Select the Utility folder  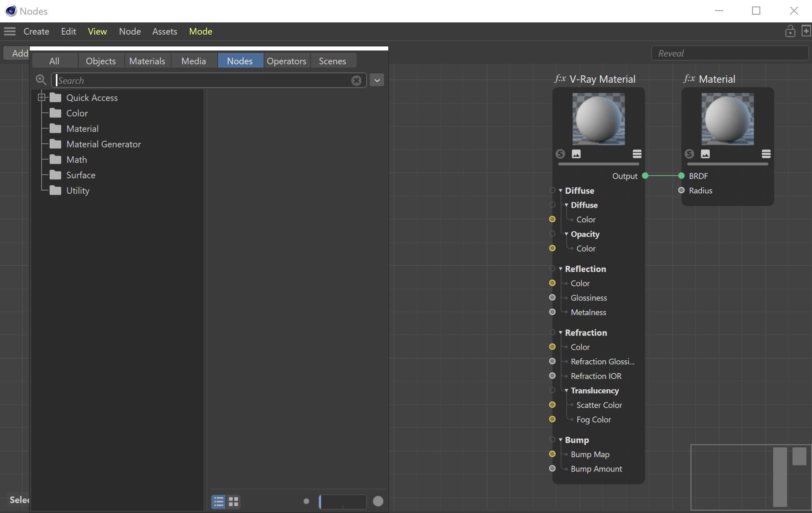tap(78, 191)
